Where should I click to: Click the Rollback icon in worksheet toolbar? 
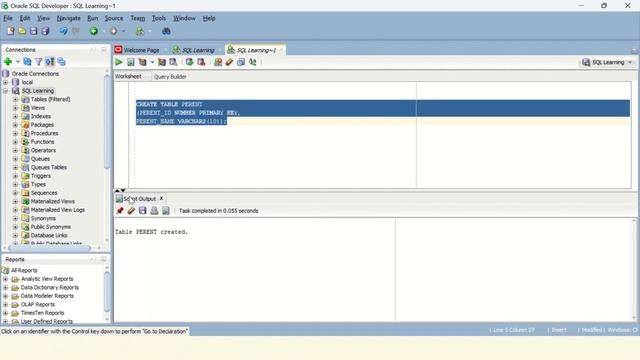click(201, 62)
